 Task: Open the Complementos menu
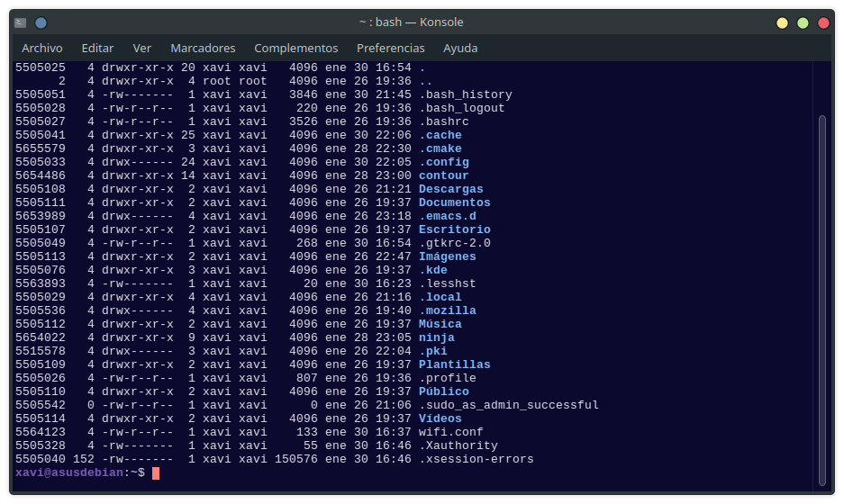point(296,48)
